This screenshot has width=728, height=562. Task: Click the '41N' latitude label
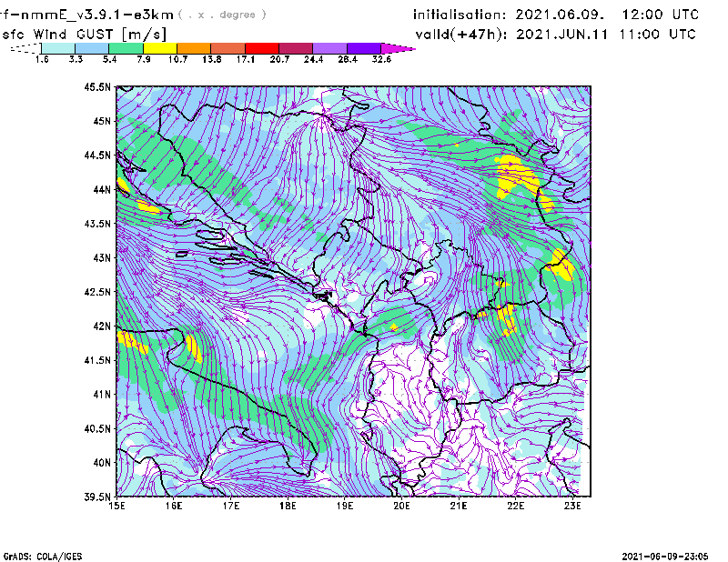pos(102,395)
